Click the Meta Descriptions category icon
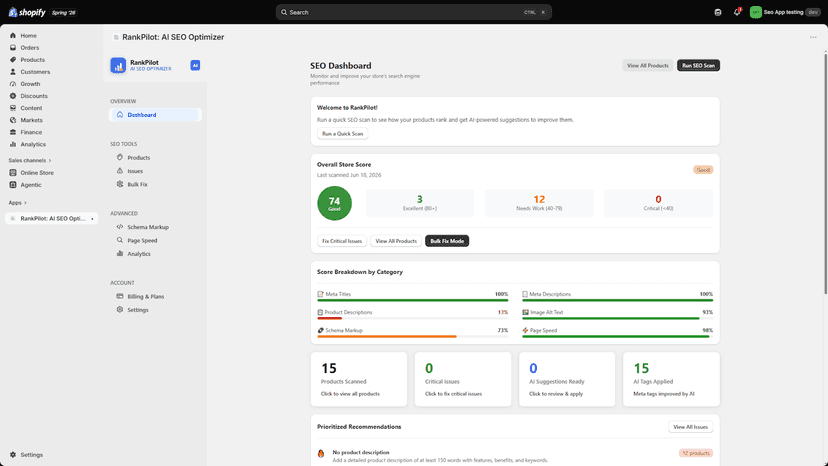828x466 pixels. pos(525,294)
